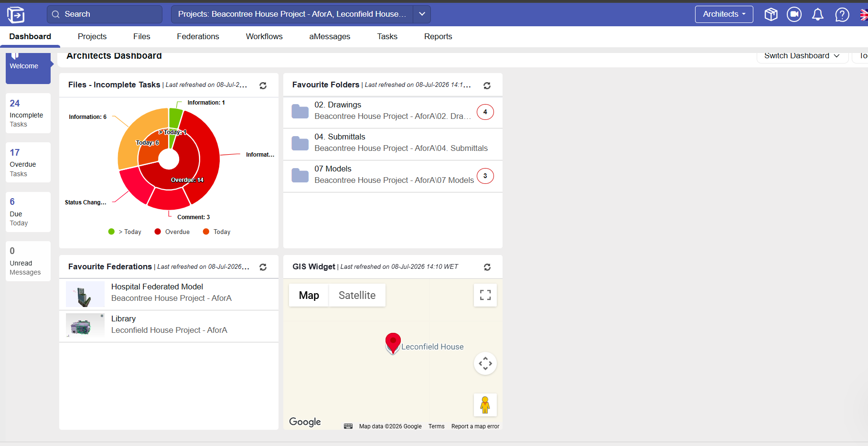Click the Street View pegman icon

pos(485,405)
